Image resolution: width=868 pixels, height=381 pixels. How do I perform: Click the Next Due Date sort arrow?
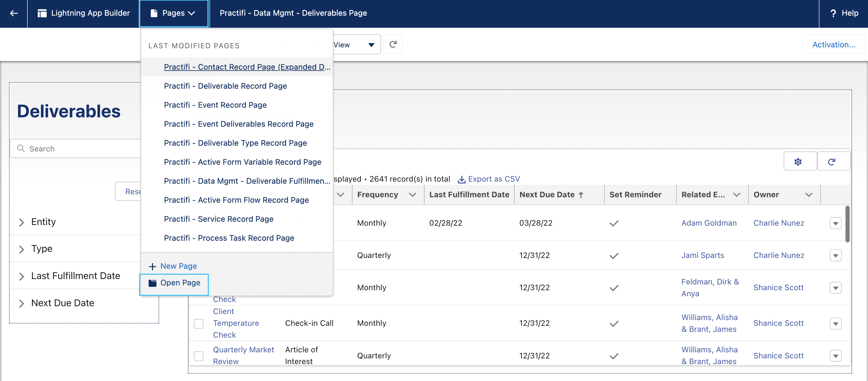pos(581,195)
